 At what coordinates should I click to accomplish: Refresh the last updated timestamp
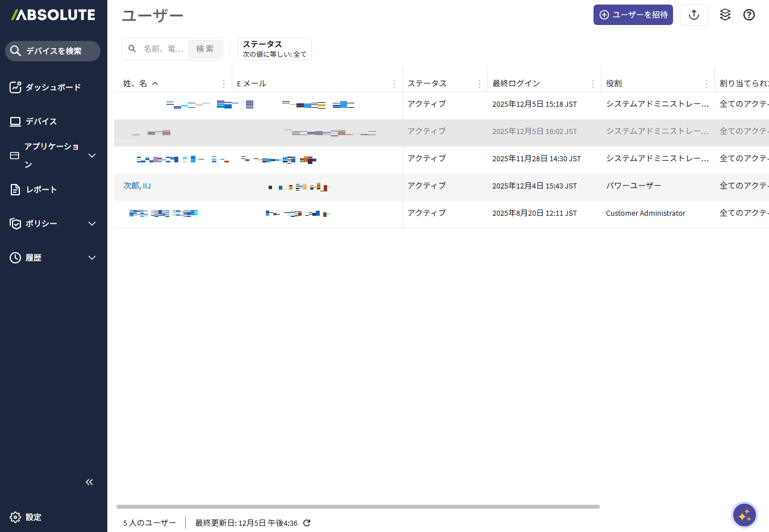307,523
